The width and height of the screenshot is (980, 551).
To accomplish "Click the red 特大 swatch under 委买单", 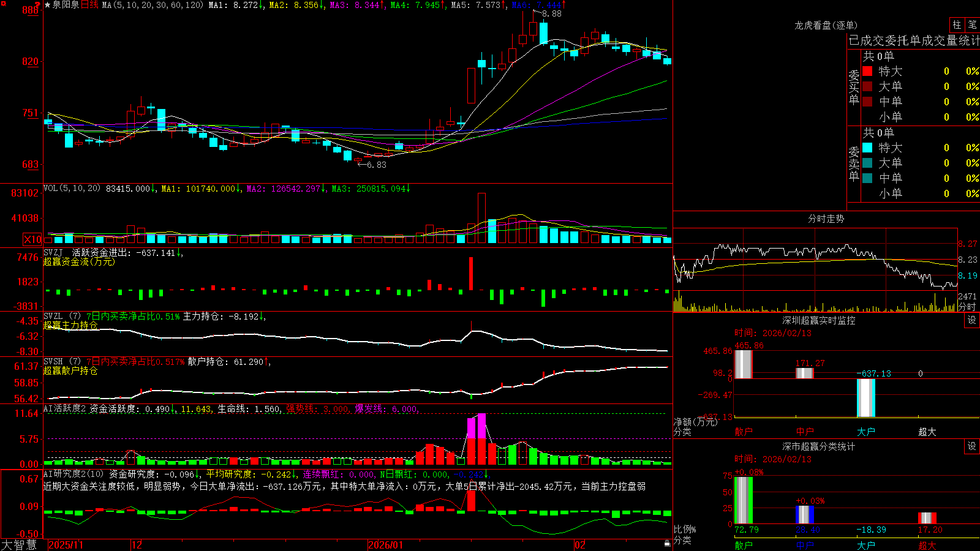I will [867, 71].
